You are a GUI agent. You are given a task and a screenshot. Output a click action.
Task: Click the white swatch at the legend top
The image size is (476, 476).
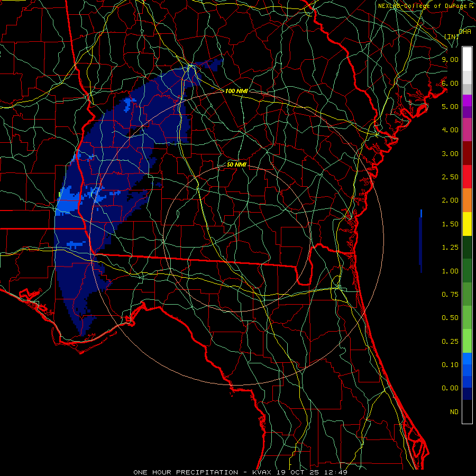[467, 59]
